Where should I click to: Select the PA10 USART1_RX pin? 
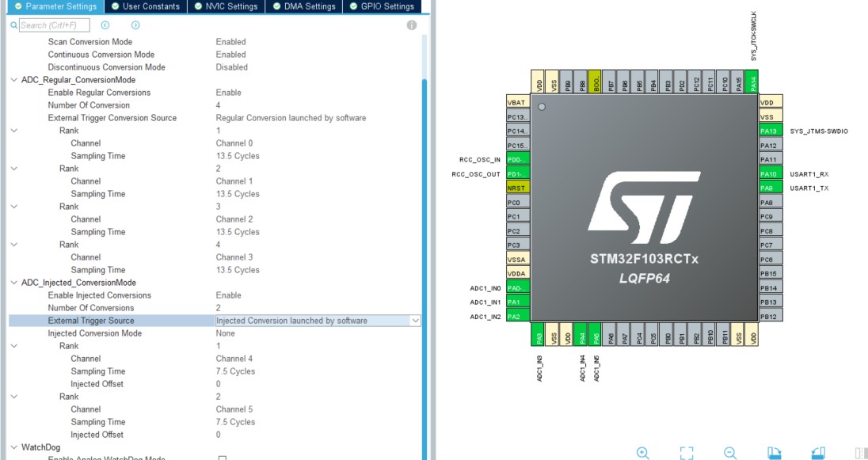771,174
